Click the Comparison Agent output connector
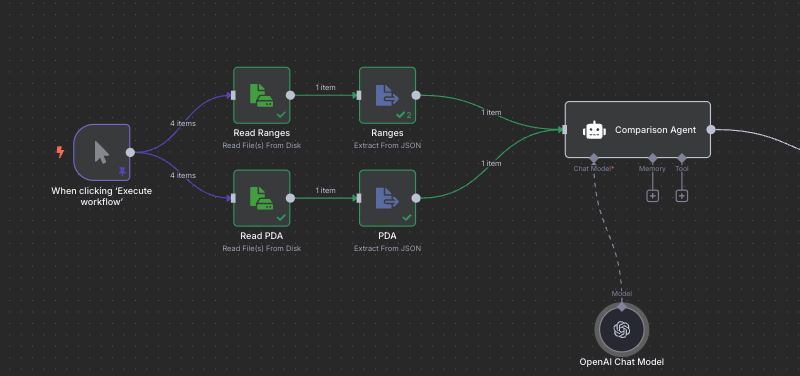The height and width of the screenshot is (376, 800). (711, 130)
